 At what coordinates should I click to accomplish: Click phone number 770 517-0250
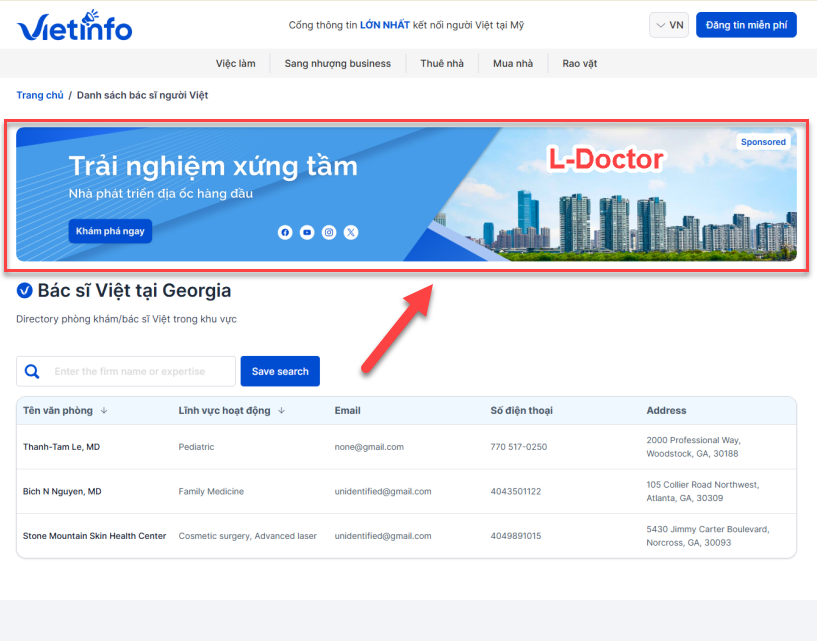518,447
